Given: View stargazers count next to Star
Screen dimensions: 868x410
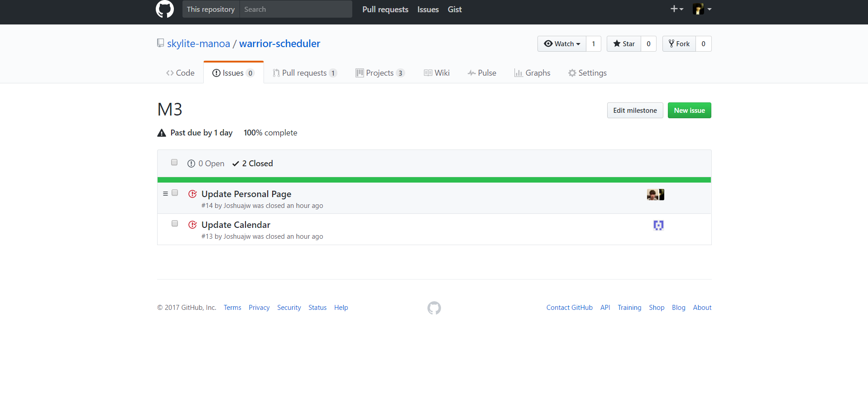Looking at the screenshot, I should click(648, 44).
